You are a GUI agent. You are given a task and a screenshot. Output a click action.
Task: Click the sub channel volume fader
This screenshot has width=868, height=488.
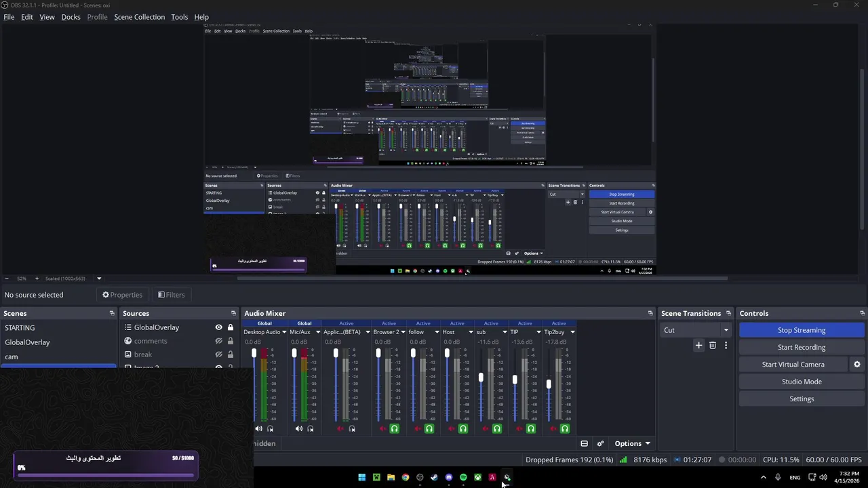point(481,378)
